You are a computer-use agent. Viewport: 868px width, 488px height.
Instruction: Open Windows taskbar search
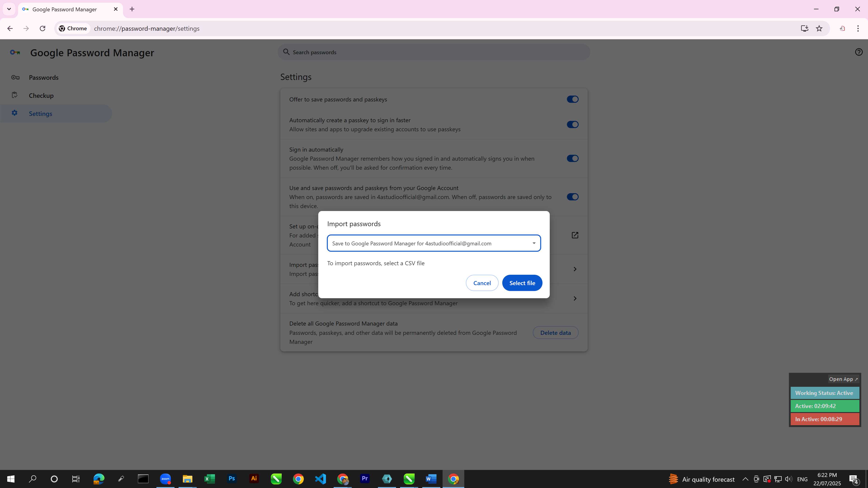point(32,479)
